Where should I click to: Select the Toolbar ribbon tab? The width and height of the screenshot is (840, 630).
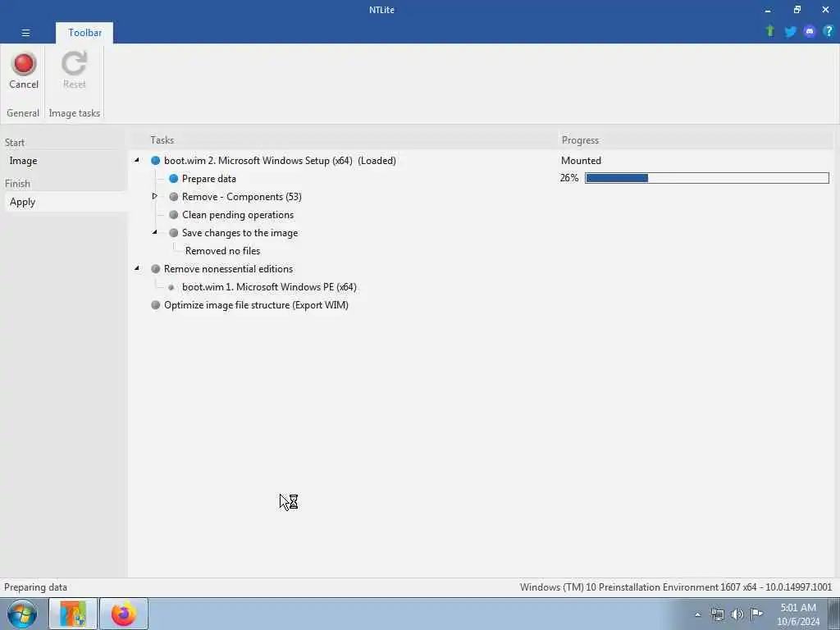tap(84, 33)
